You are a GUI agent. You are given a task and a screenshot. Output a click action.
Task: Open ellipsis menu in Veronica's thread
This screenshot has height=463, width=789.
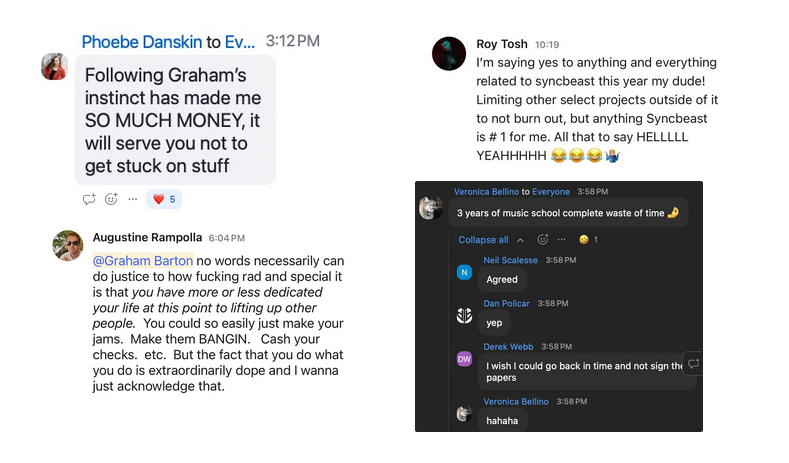562,240
